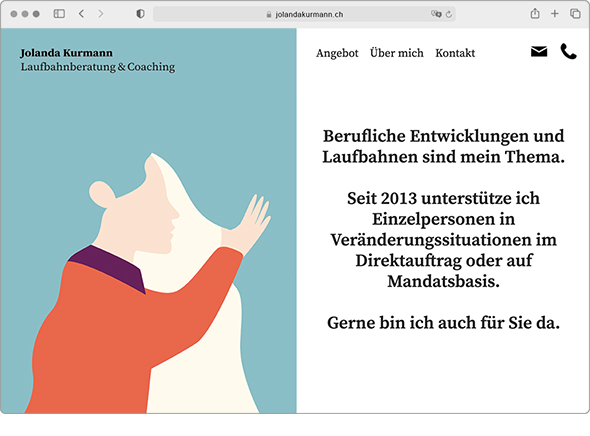Open the Über mich page
This screenshot has width=590, height=436.
[x=397, y=53]
